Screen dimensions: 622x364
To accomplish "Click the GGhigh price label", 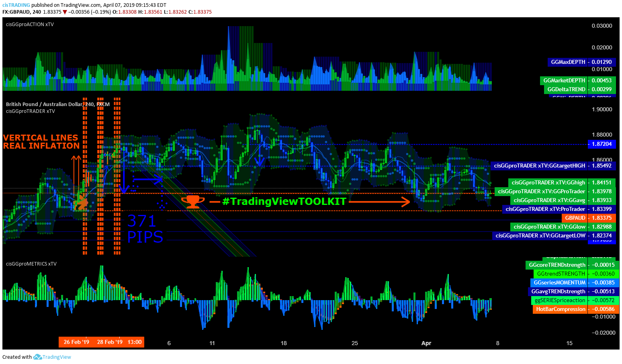I will coord(548,182).
